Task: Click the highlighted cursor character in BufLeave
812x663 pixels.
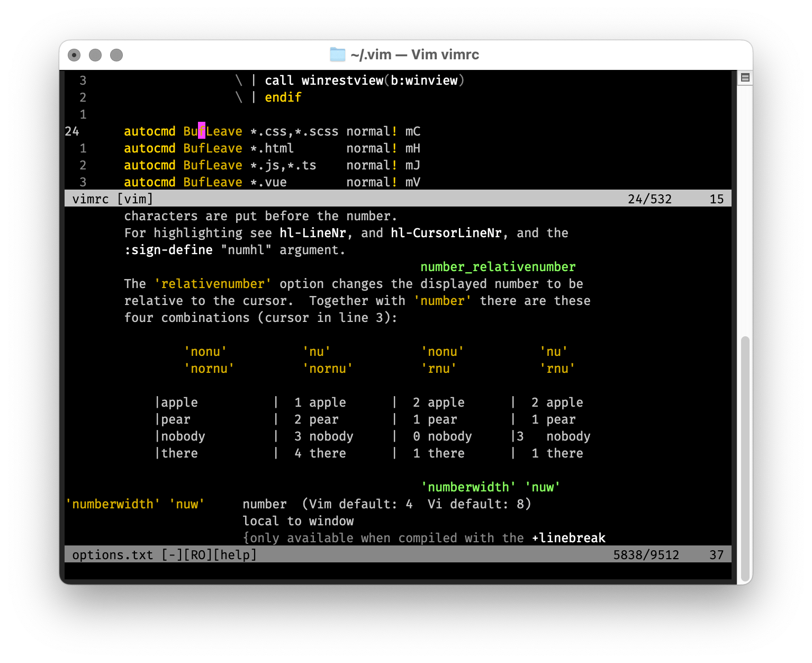Action: pos(201,131)
